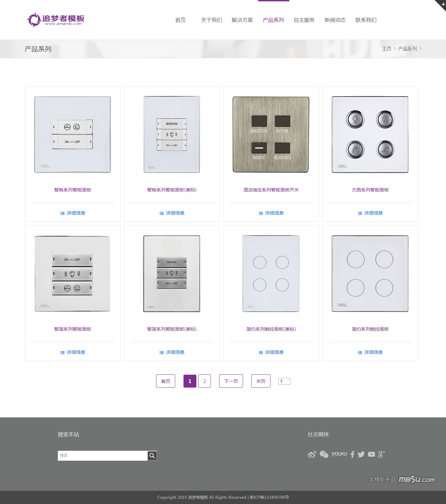The width and height of the screenshot is (446, 504).
Task: Click the 酒店指定系列智能面板开关 product image
Action: click(271, 135)
